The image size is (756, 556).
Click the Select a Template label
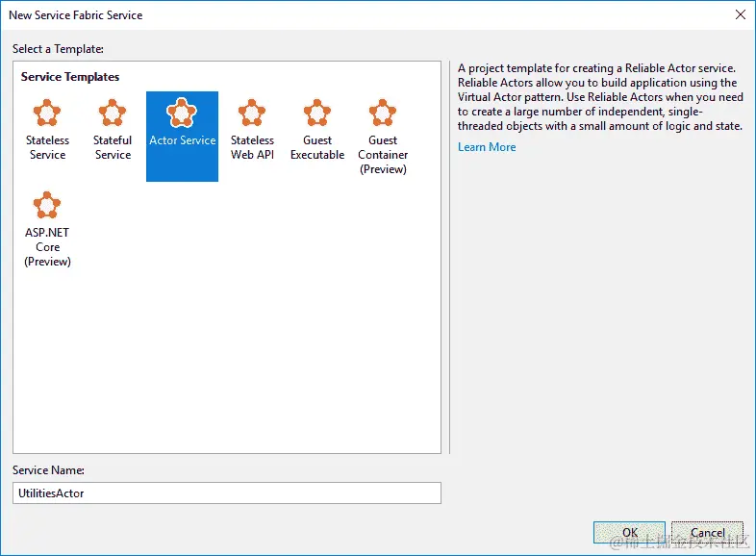(x=58, y=49)
